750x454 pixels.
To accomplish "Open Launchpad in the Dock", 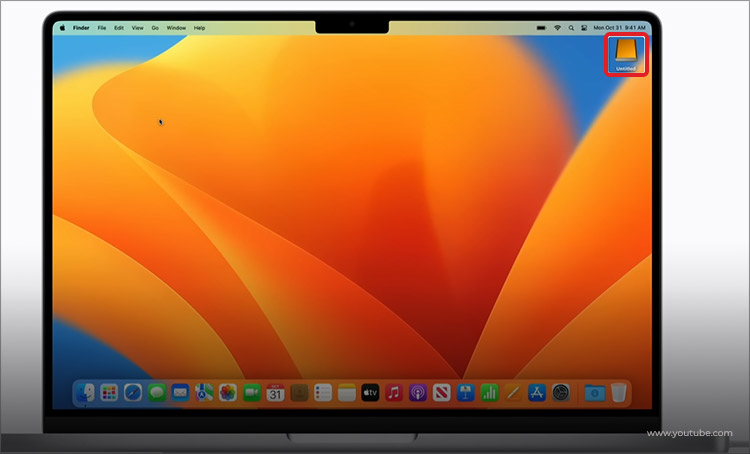I will click(109, 393).
